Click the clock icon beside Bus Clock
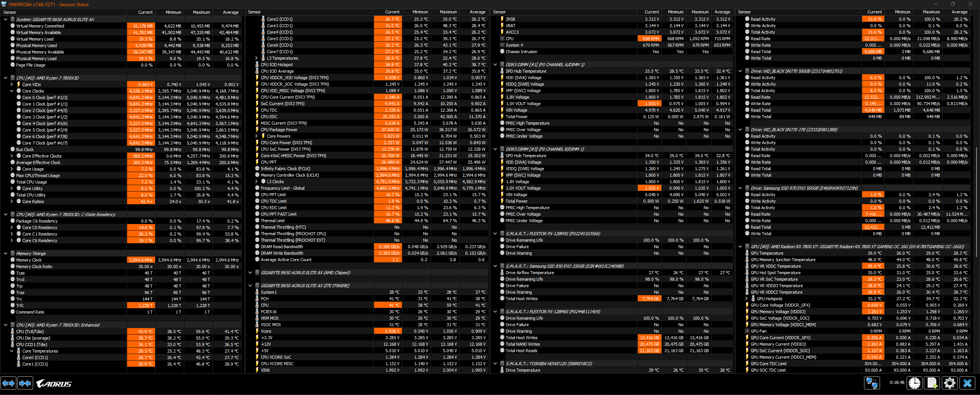 pyautogui.click(x=12, y=150)
